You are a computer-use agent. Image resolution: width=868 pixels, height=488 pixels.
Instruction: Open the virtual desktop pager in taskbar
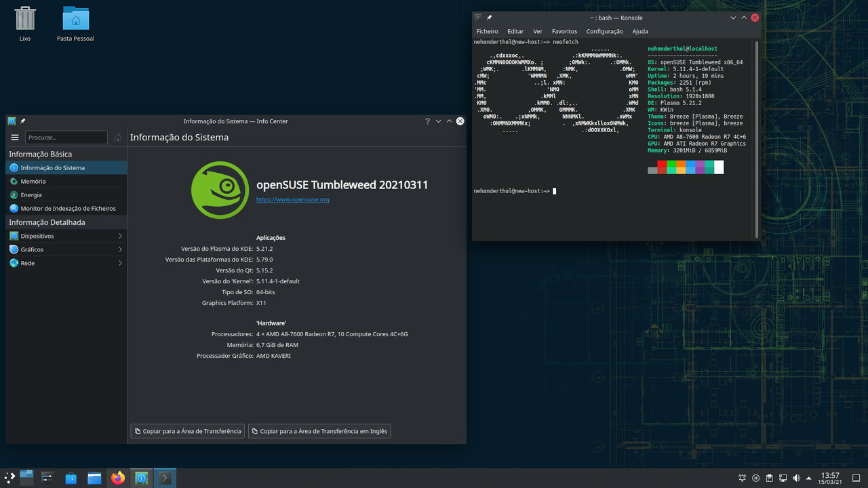tap(26, 478)
